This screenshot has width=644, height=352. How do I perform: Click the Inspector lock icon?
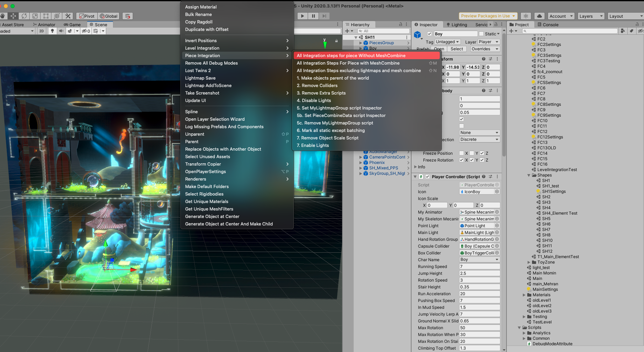pyautogui.click(x=496, y=24)
